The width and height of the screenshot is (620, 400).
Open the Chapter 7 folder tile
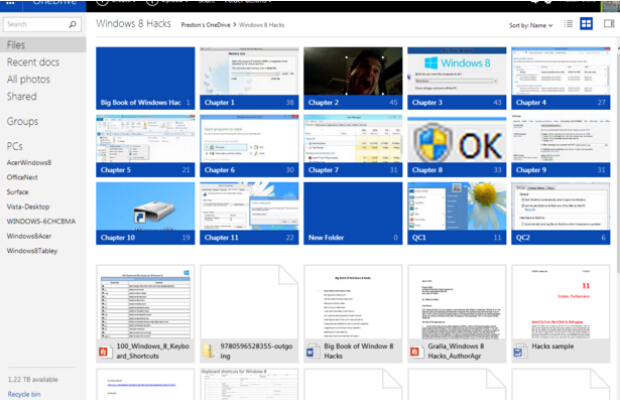coord(353,146)
